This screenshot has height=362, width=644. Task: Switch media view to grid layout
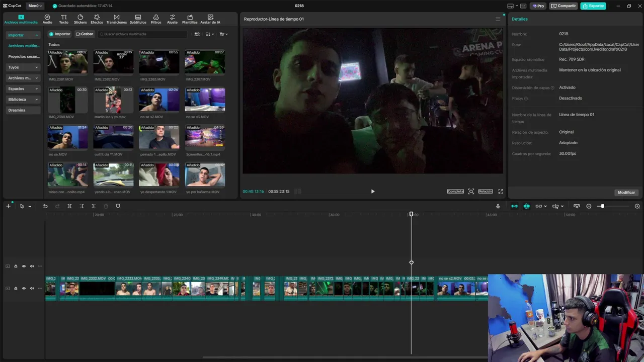197,34
